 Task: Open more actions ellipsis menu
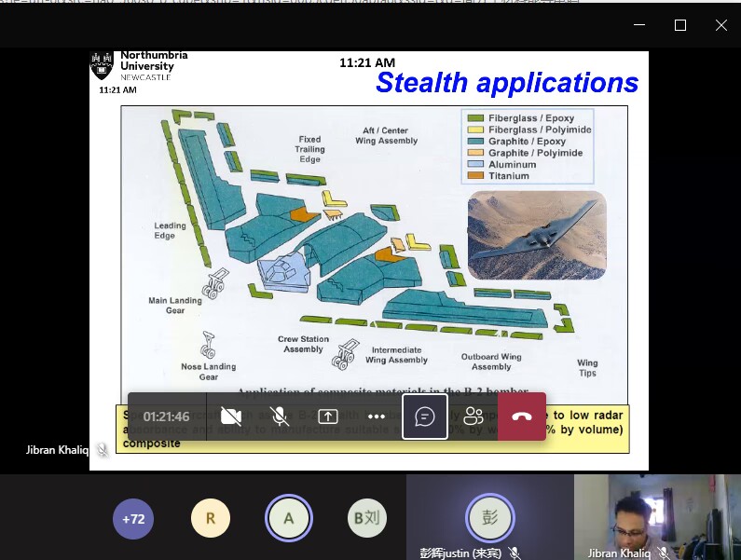[377, 417]
